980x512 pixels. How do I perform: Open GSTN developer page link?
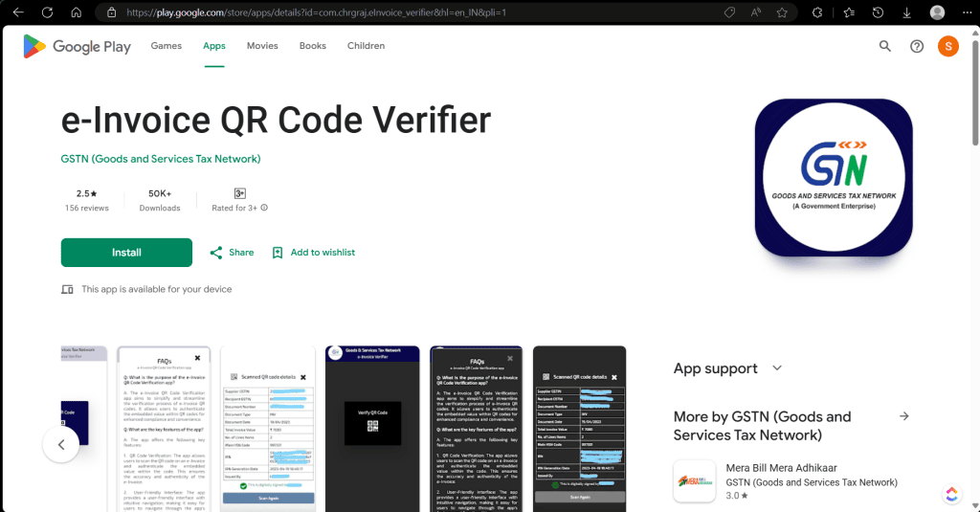point(161,159)
